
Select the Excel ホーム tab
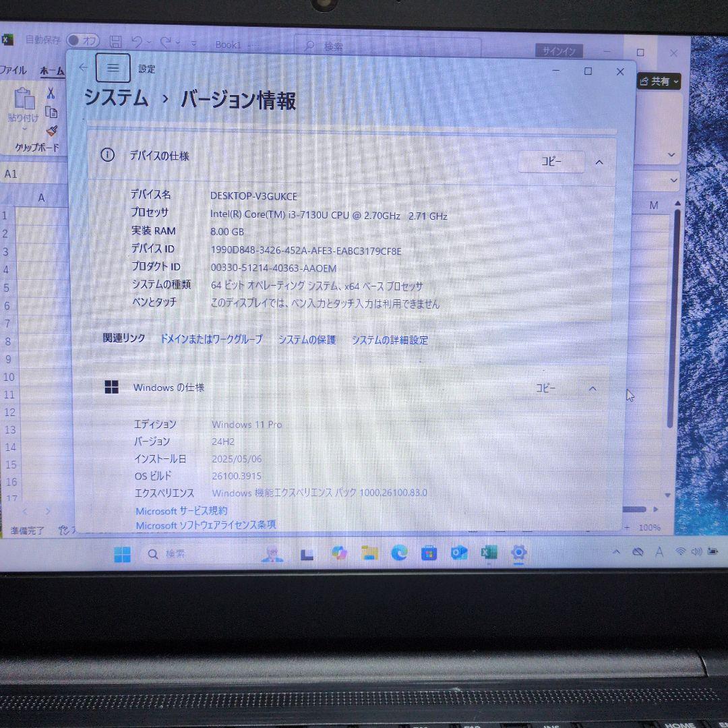52,71
